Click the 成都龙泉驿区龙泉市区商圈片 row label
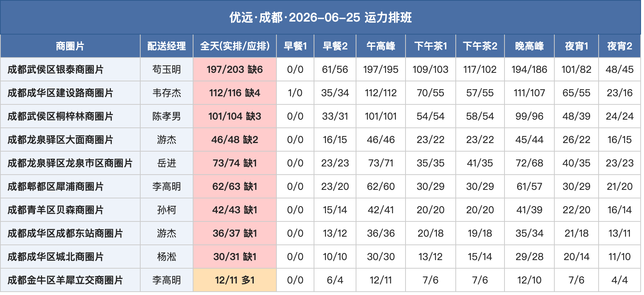The image size is (644, 295). pos(70,163)
